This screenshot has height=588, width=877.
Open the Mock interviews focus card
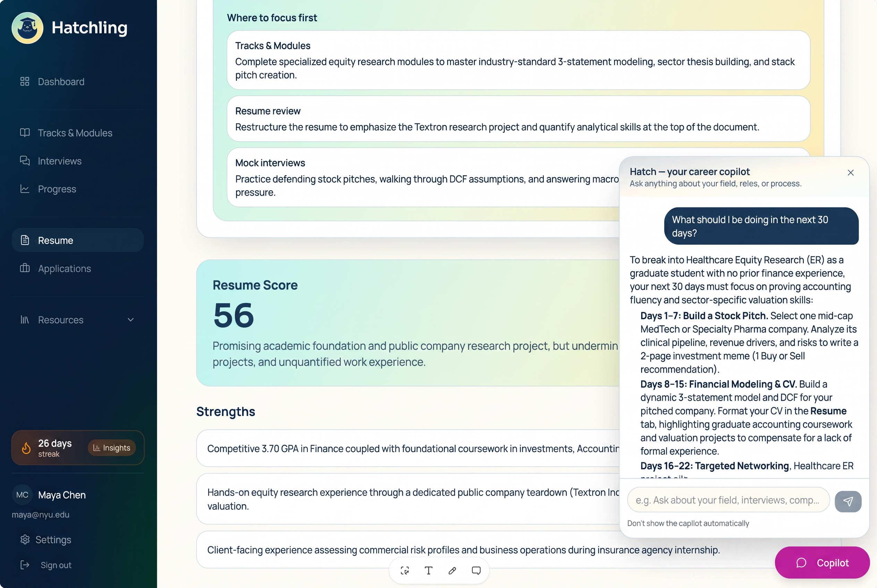tap(423, 178)
